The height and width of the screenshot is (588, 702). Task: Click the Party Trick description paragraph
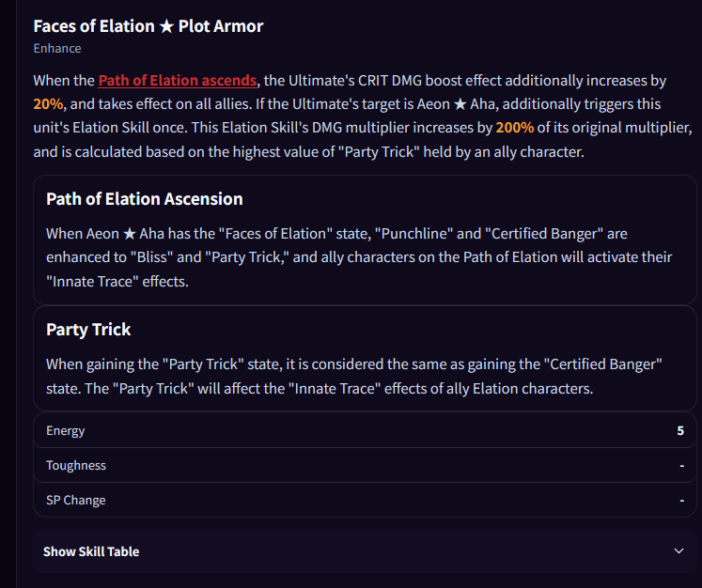pos(353,377)
